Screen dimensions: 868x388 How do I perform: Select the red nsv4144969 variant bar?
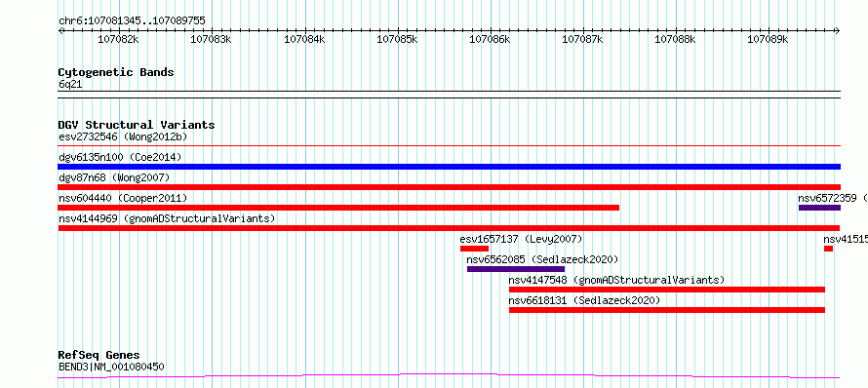(449, 228)
